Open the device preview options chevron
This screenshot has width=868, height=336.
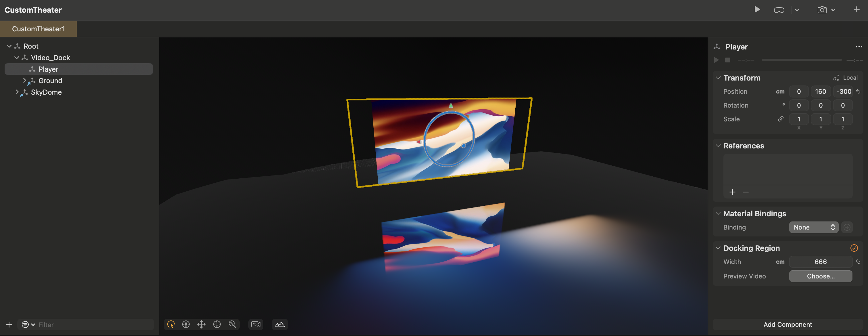[797, 10]
